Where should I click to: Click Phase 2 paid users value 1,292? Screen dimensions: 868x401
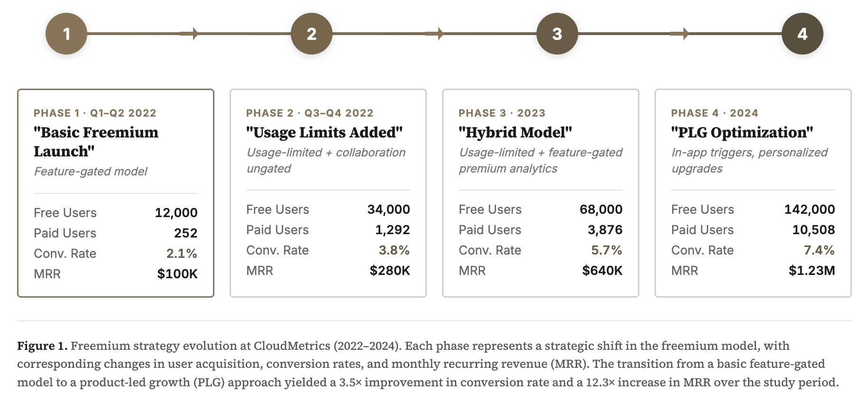click(392, 230)
